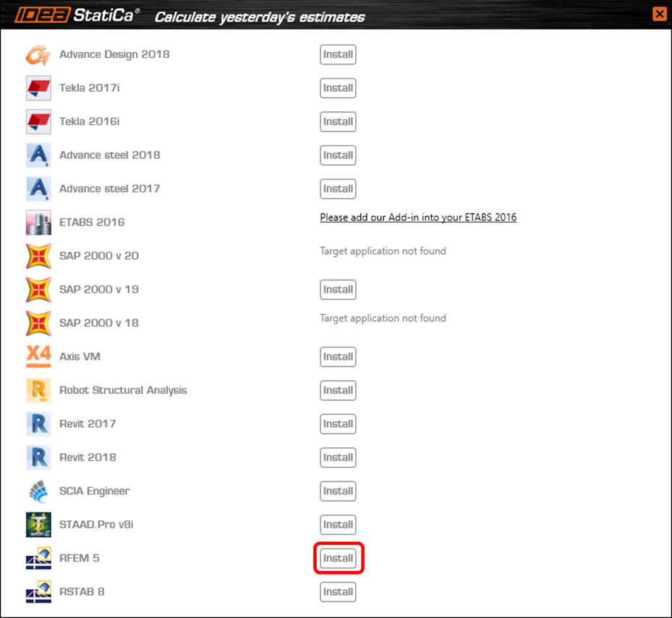Install the Revit 2017 link
Image resolution: width=672 pixels, height=618 pixels.
coord(338,424)
